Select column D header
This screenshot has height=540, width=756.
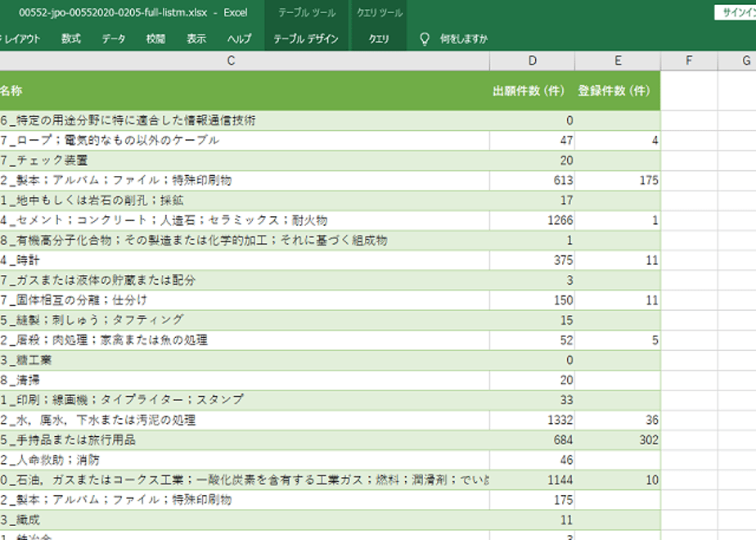(533, 61)
